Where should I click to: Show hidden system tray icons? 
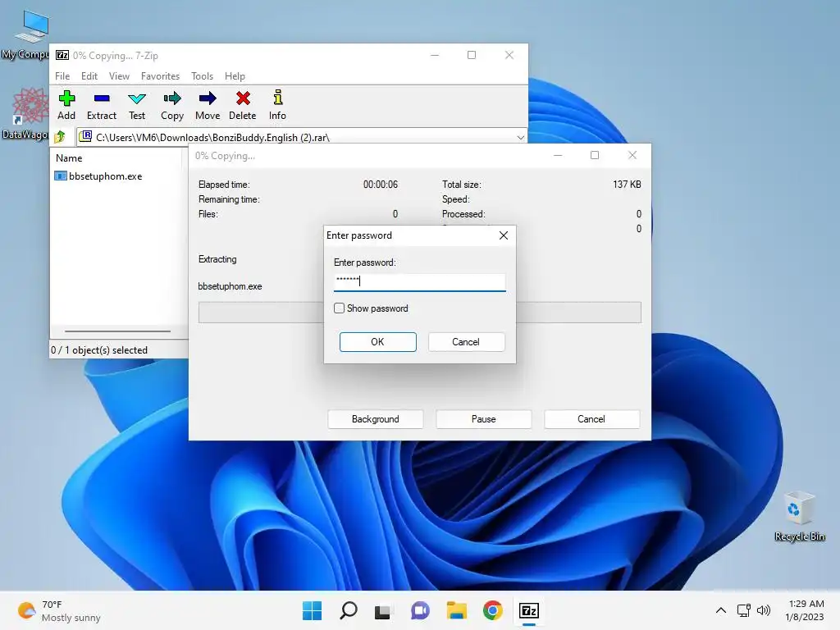(x=721, y=610)
